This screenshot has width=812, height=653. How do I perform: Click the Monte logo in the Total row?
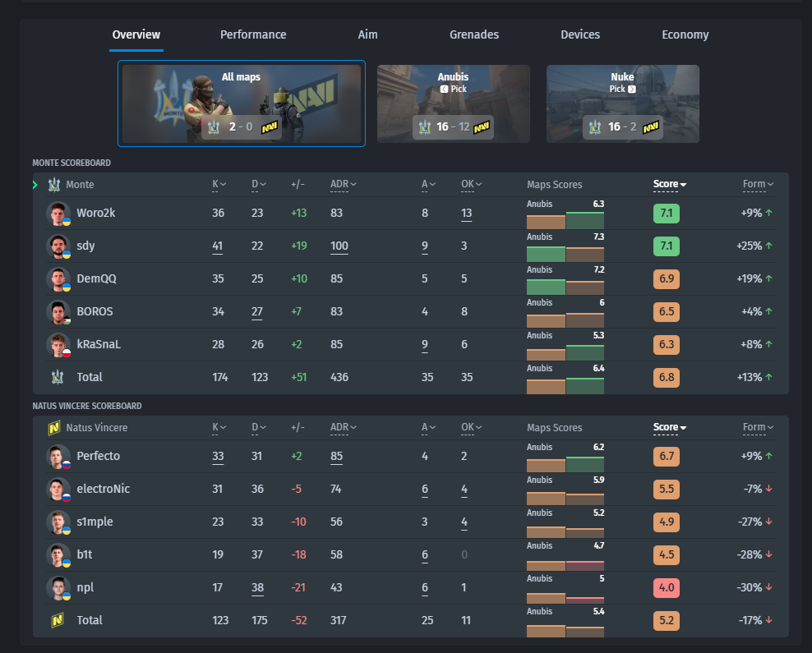pyautogui.click(x=58, y=377)
